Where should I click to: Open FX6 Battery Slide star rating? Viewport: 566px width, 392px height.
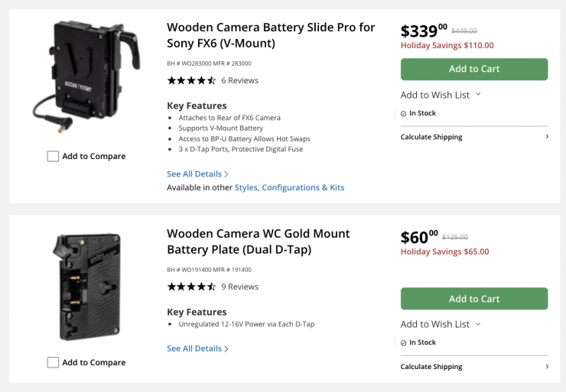191,80
